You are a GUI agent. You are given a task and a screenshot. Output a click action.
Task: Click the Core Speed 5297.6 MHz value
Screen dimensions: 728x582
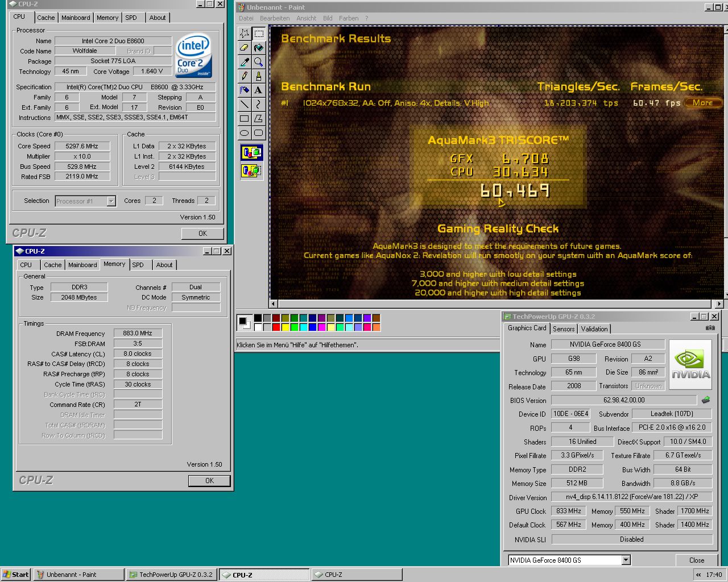[x=82, y=146]
